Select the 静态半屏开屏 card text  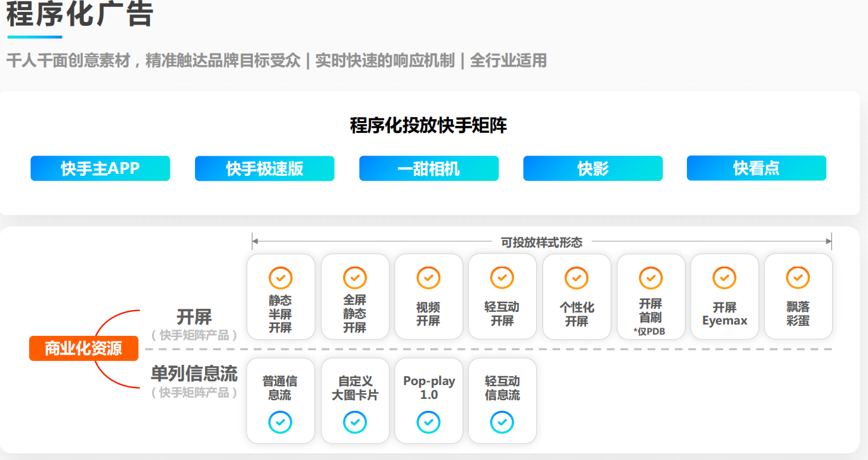pyautogui.click(x=281, y=314)
